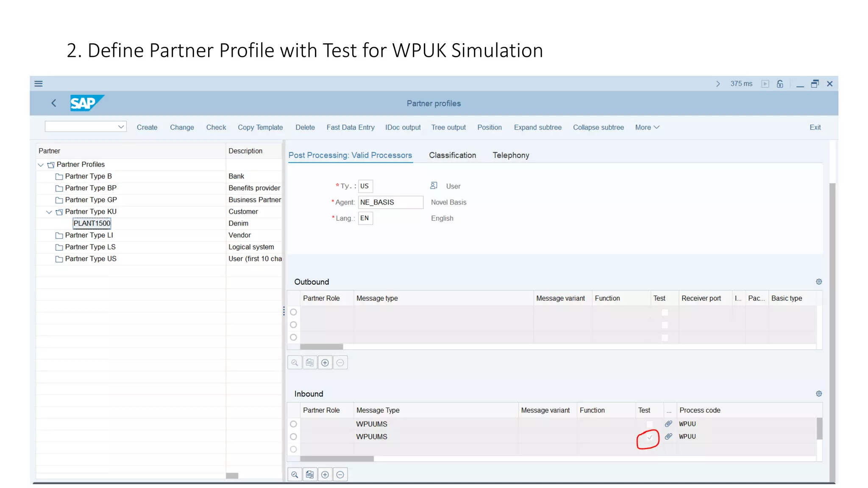Click the Outbound add row plus icon

tap(325, 363)
